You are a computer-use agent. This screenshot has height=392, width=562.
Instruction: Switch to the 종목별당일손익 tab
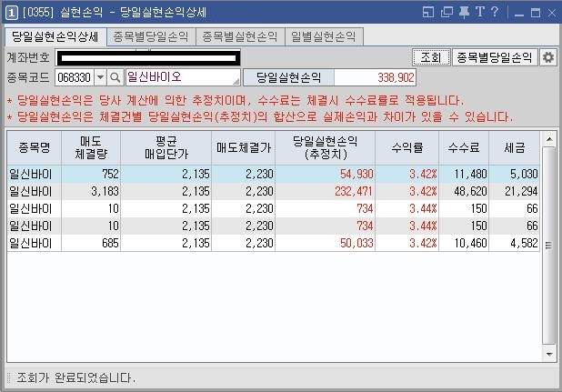(151, 37)
